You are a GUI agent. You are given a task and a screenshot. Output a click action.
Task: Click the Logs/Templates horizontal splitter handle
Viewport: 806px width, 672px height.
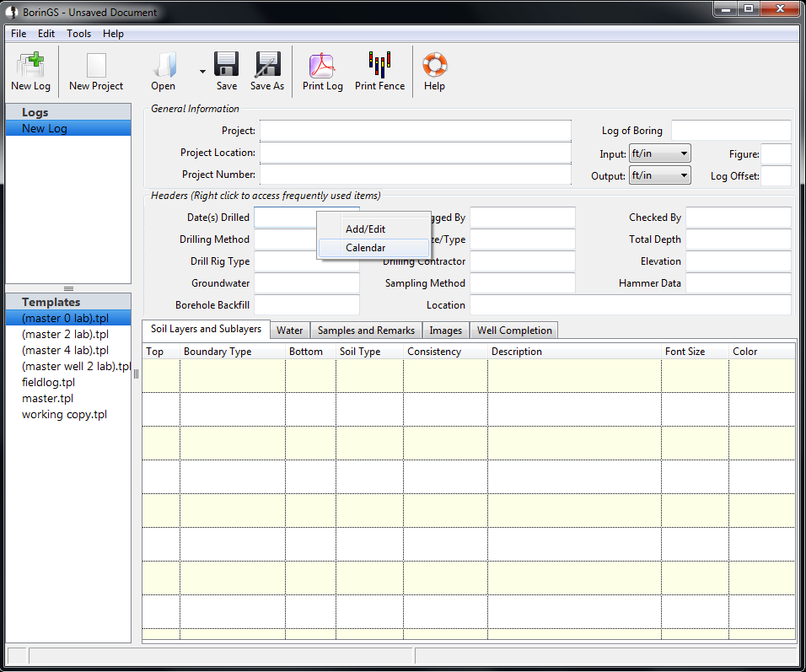point(68,288)
